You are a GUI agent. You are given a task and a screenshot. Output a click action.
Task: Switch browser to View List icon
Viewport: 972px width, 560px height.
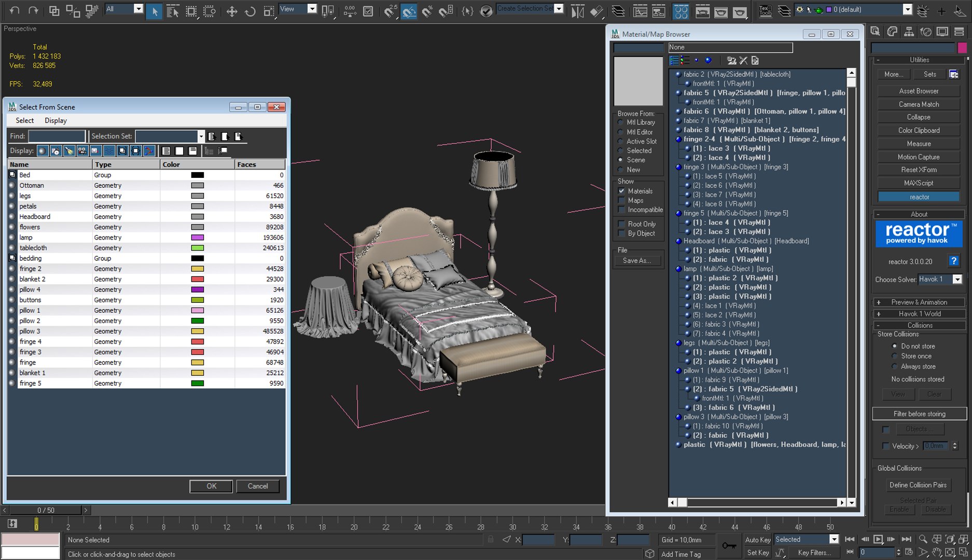tap(674, 61)
